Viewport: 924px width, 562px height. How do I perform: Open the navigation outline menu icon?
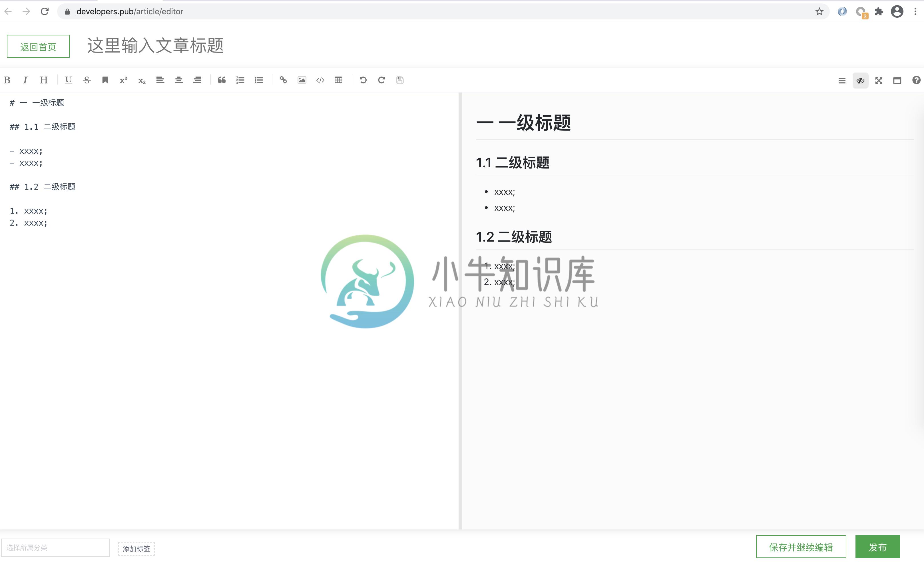click(842, 81)
